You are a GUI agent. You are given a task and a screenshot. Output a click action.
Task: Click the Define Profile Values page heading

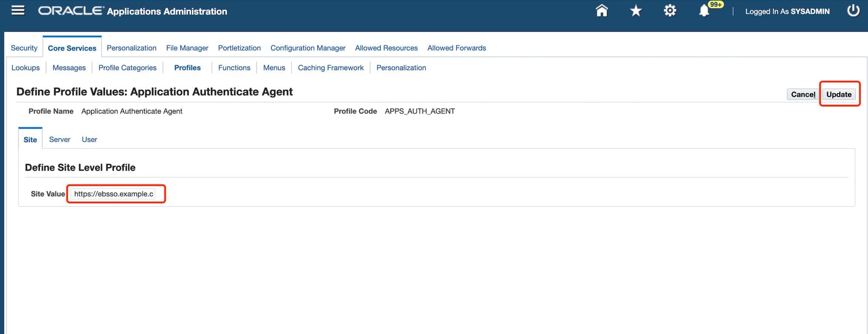click(155, 92)
